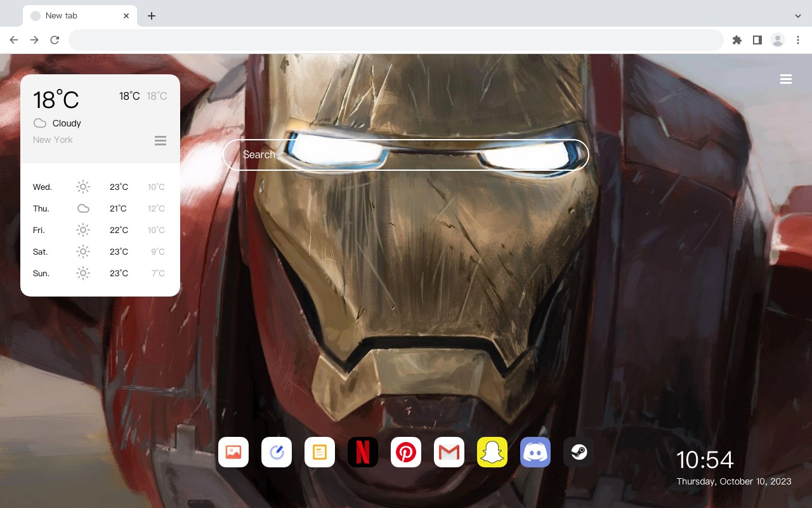Select the Wed. forecast row
812x508 pixels.
click(100, 187)
